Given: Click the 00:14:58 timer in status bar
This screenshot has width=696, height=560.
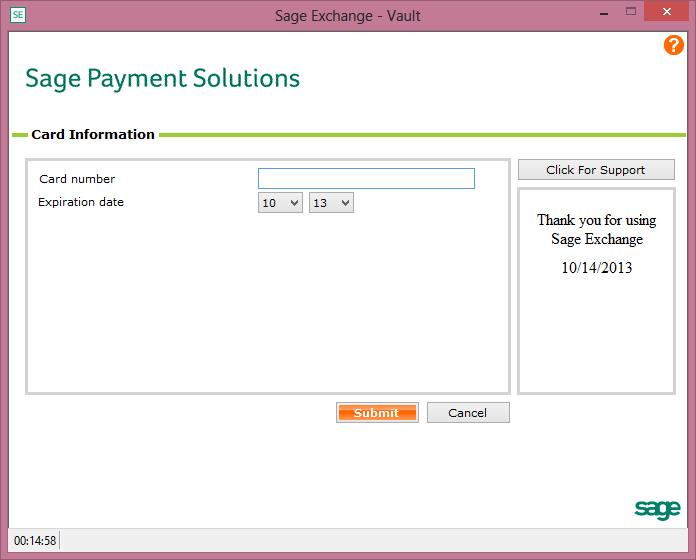Looking at the screenshot, I should coord(35,540).
